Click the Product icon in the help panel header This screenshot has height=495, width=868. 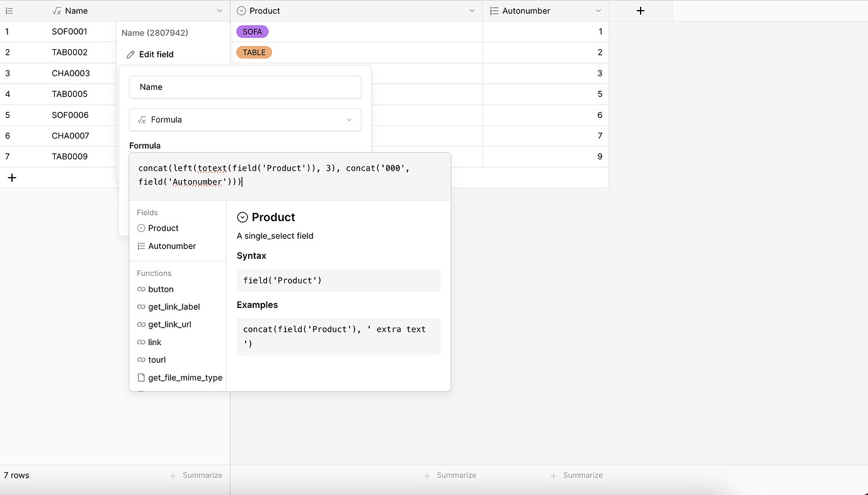[x=242, y=217]
